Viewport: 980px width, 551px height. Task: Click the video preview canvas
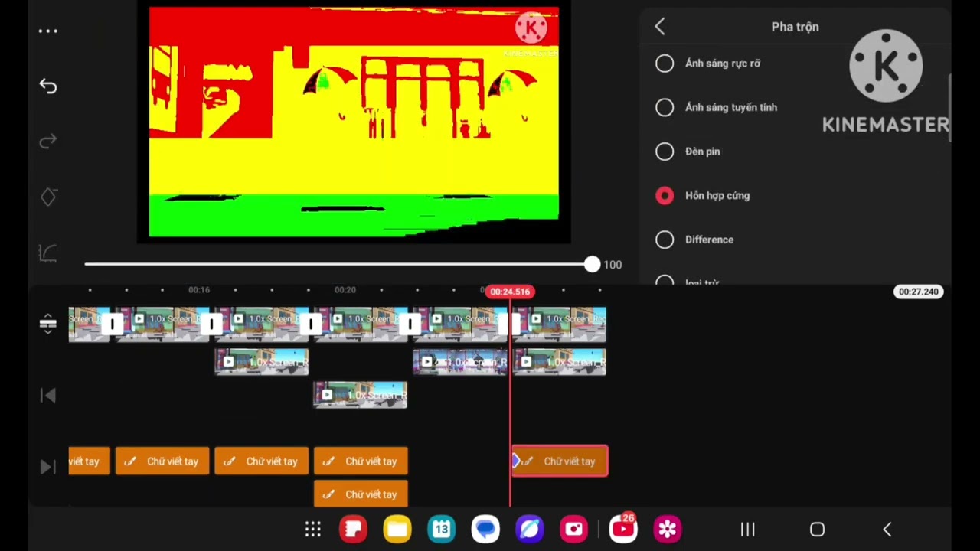(x=354, y=122)
